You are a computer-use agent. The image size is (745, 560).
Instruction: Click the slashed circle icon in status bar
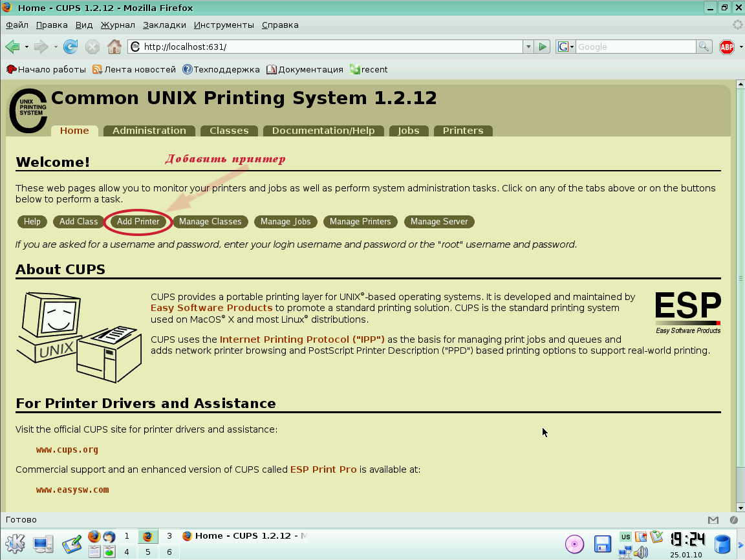click(733, 520)
